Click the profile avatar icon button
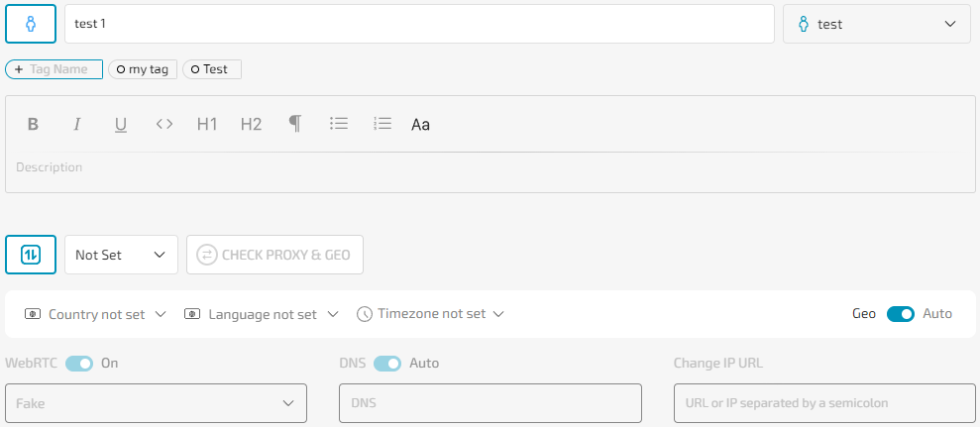 (x=31, y=24)
